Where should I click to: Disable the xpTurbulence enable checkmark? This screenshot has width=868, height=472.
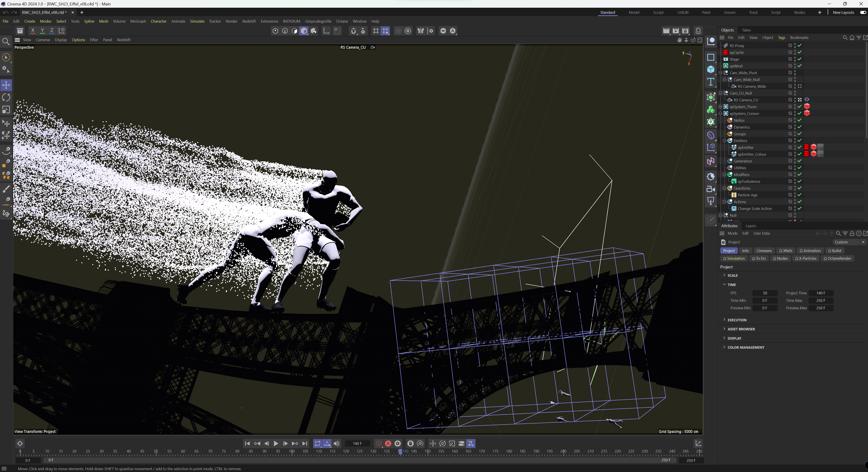click(800, 181)
